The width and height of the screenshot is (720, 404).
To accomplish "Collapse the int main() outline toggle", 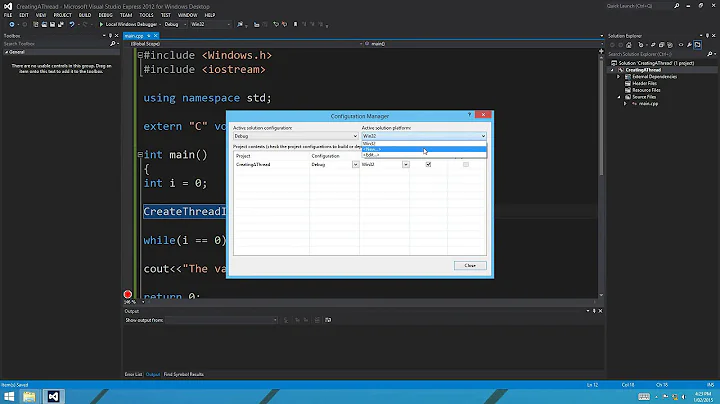I will coord(140,155).
